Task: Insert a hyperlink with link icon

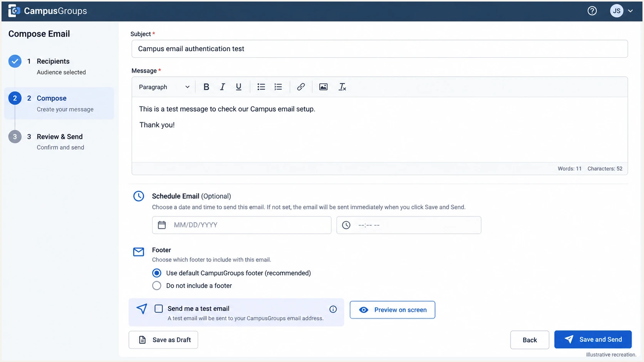Action: coord(301,87)
